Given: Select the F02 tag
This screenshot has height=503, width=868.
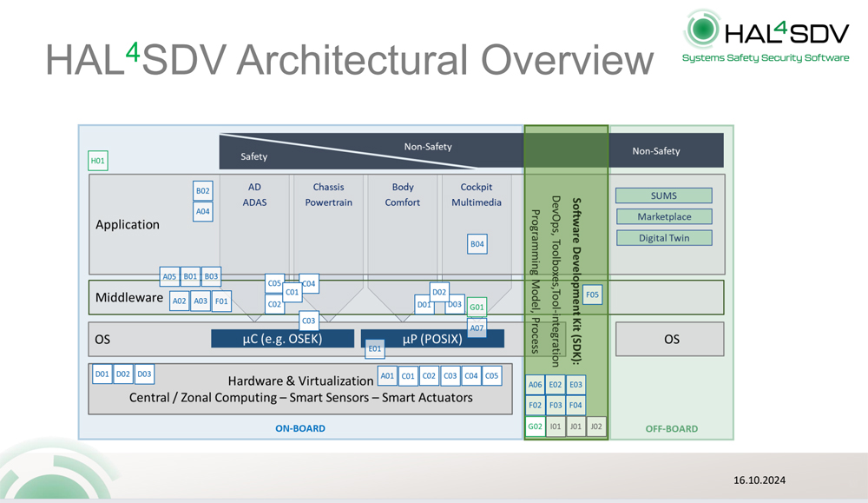Looking at the screenshot, I should (536, 405).
